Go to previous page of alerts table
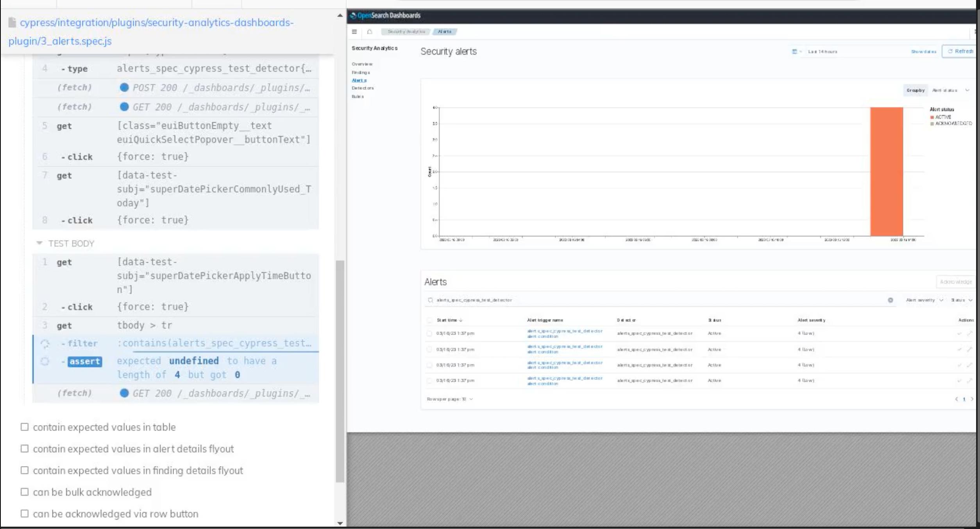The height and width of the screenshot is (529, 980). [957, 399]
